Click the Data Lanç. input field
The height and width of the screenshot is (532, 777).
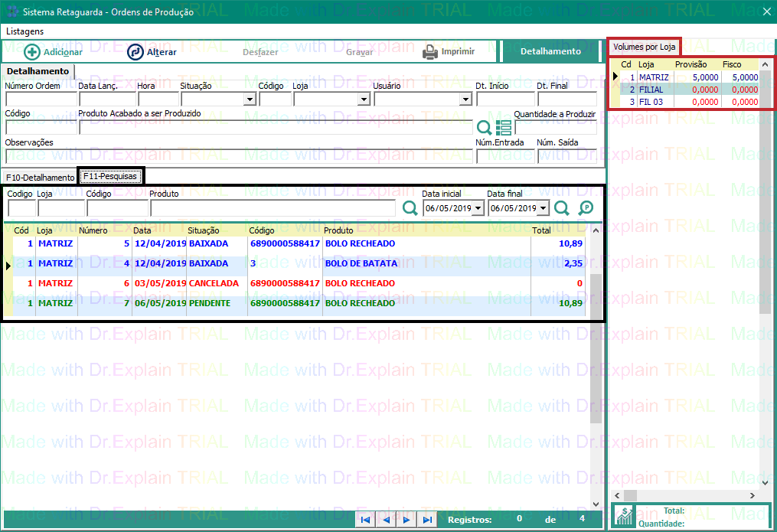tap(107, 100)
